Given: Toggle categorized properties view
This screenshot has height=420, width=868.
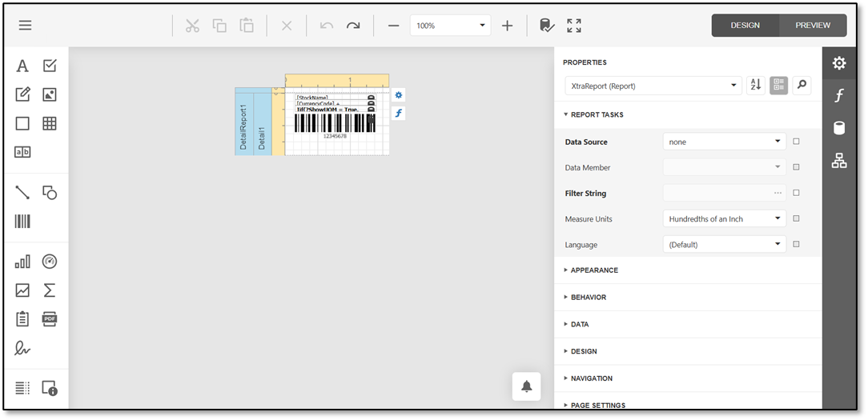Looking at the screenshot, I should point(778,86).
